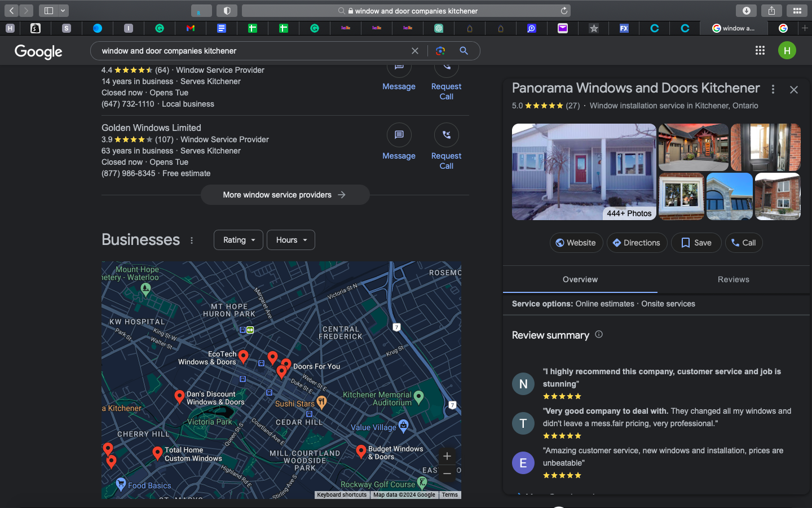812x508 pixels.
Task: Open the 'window a...' Google tab
Action: pos(734,28)
